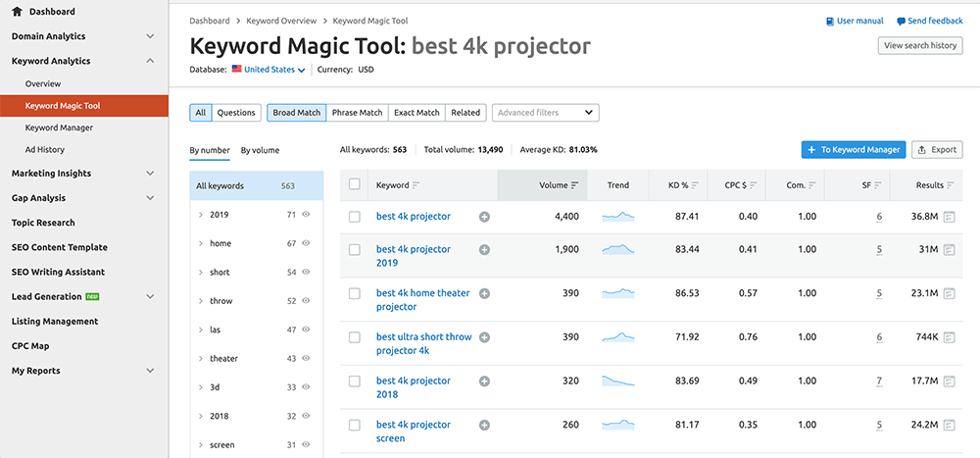Toggle eye icon for the 2019 keyword group
Screen dimensions: 980x458
306,215
